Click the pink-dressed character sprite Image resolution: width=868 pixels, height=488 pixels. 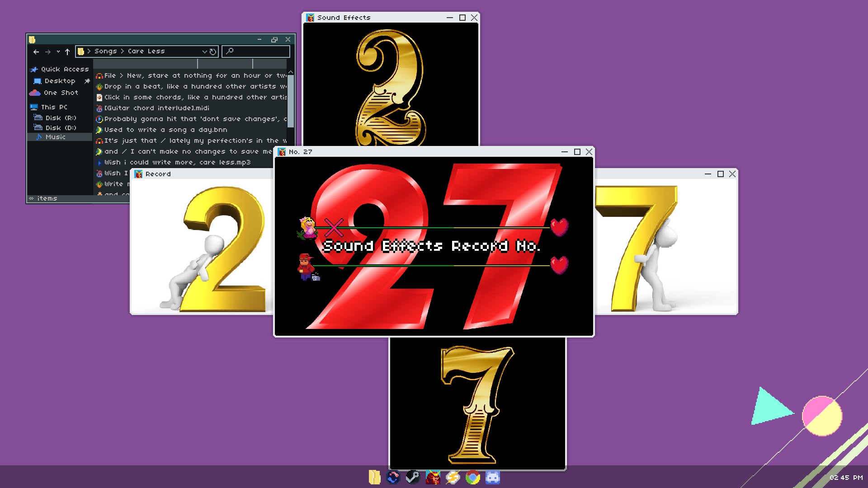pos(307,227)
